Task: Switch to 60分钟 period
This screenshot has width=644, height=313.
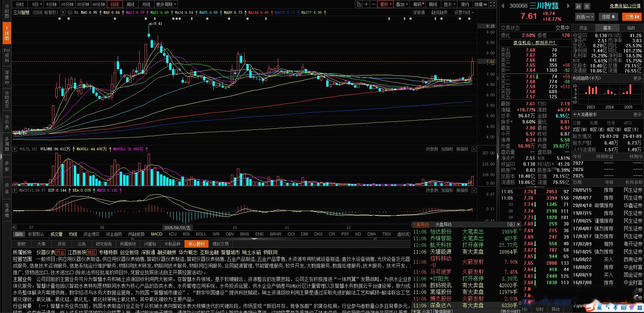Action: tap(99, 4)
